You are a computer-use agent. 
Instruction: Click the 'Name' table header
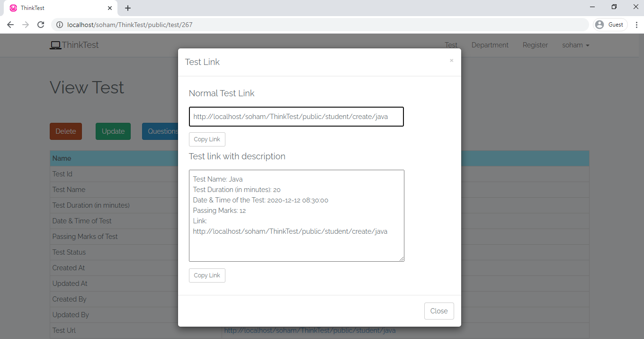pyautogui.click(x=62, y=158)
